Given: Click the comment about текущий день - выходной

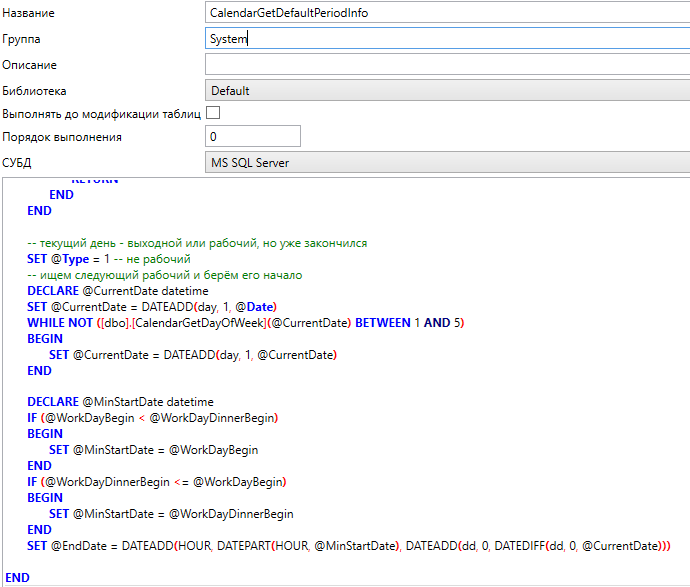Looking at the screenshot, I should 197,243.
